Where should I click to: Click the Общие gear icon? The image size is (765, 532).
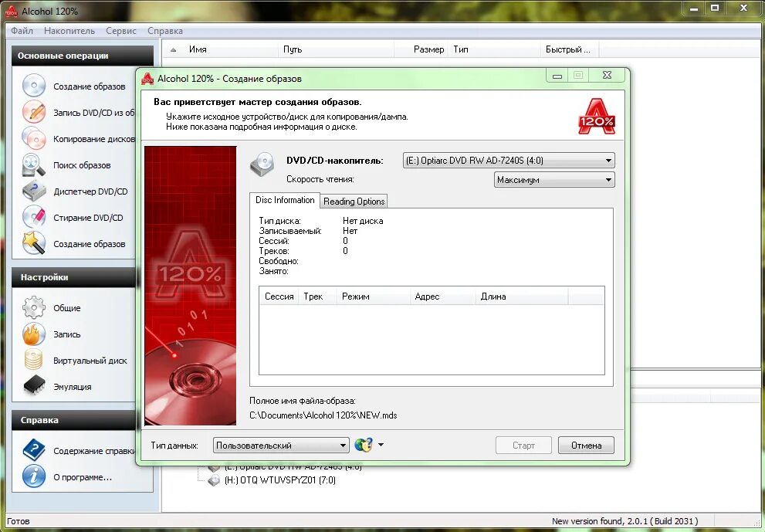[x=34, y=307]
